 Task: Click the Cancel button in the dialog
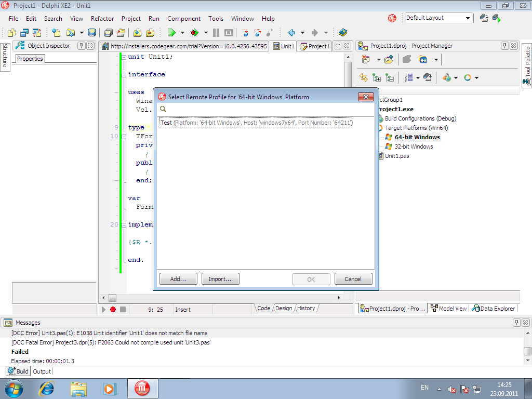pos(353,279)
